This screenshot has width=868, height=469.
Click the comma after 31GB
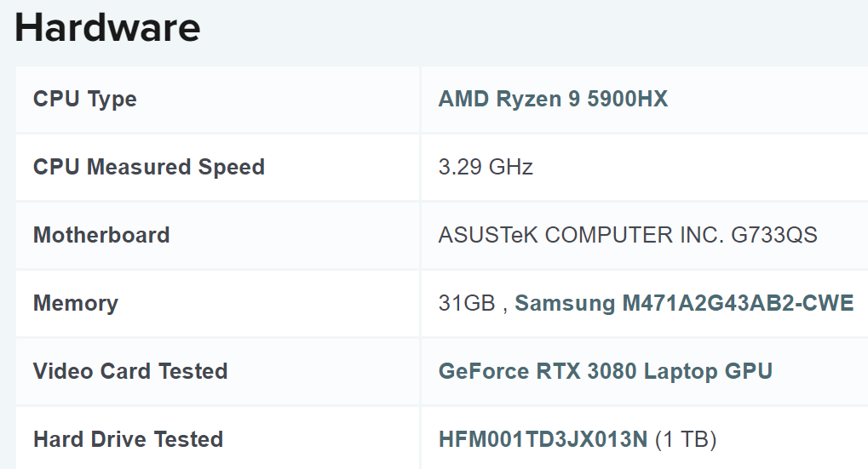pyautogui.click(x=505, y=308)
